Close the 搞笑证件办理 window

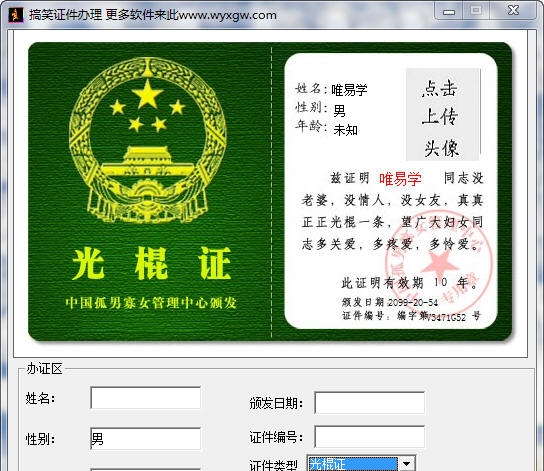[513, 11]
